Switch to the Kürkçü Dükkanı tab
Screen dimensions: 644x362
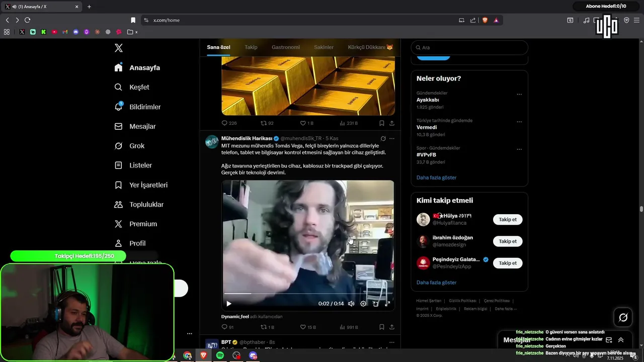tap(370, 47)
